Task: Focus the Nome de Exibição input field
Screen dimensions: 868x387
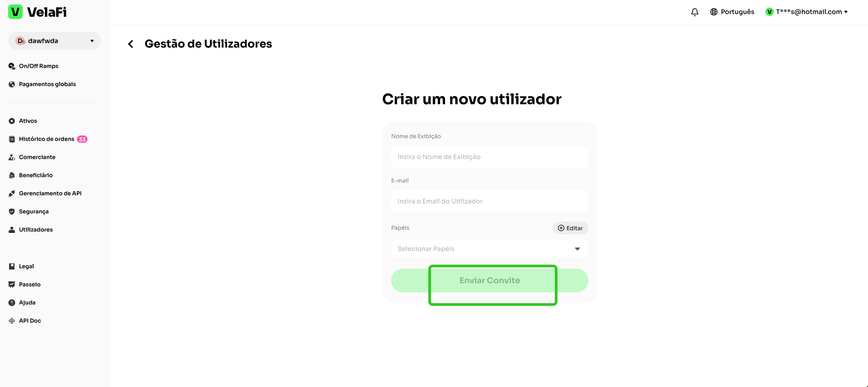Action: pos(489,157)
